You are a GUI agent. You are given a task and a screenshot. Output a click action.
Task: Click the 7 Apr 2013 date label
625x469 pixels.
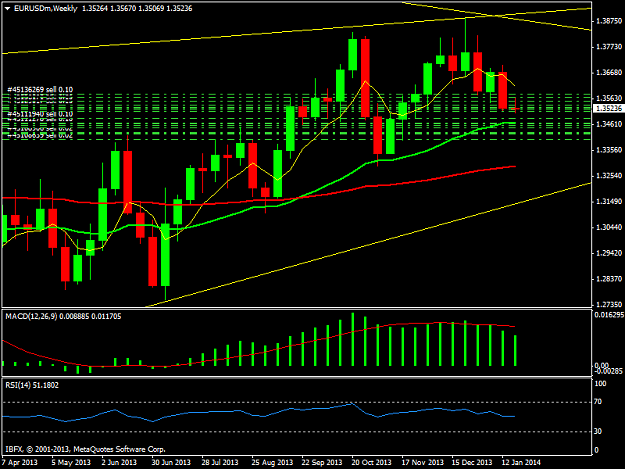click(20, 462)
